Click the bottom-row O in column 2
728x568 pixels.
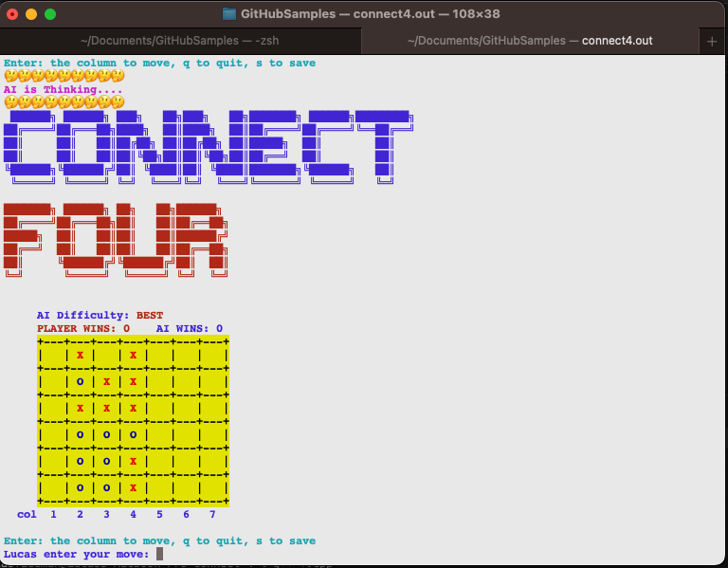click(80, 487)
